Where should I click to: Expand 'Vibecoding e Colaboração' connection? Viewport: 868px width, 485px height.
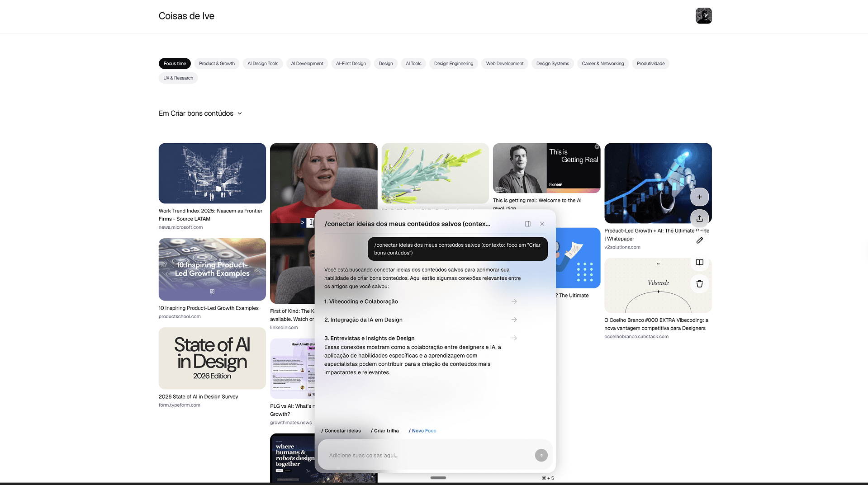tap(514, 301)
